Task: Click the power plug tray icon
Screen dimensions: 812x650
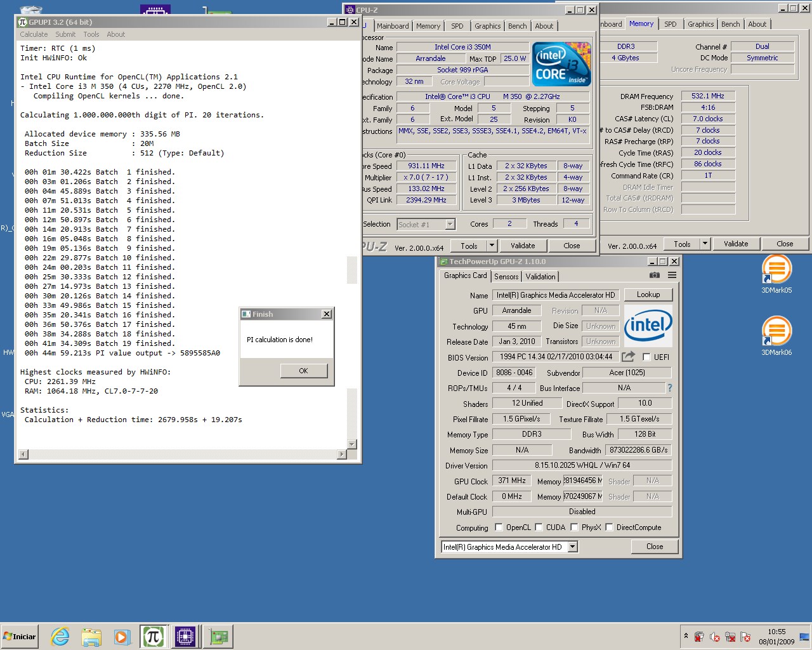Action: tap(699, 637)
